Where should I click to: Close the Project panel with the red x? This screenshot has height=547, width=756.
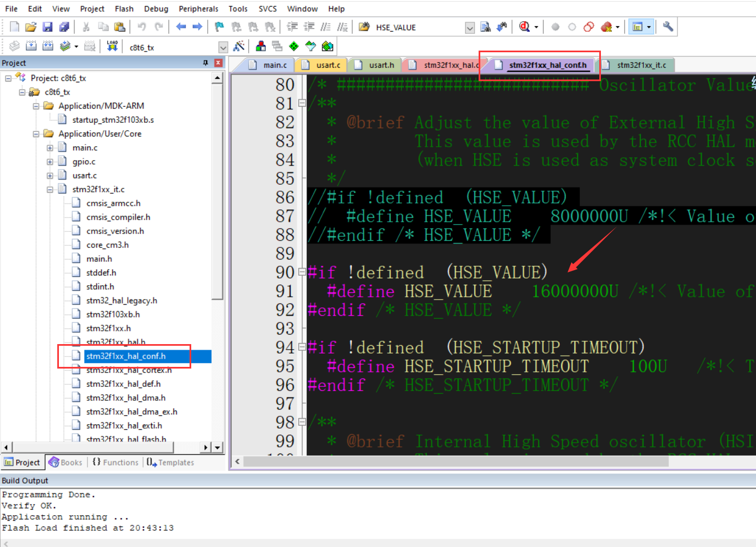pyautogui.click(x=218, y=63)
